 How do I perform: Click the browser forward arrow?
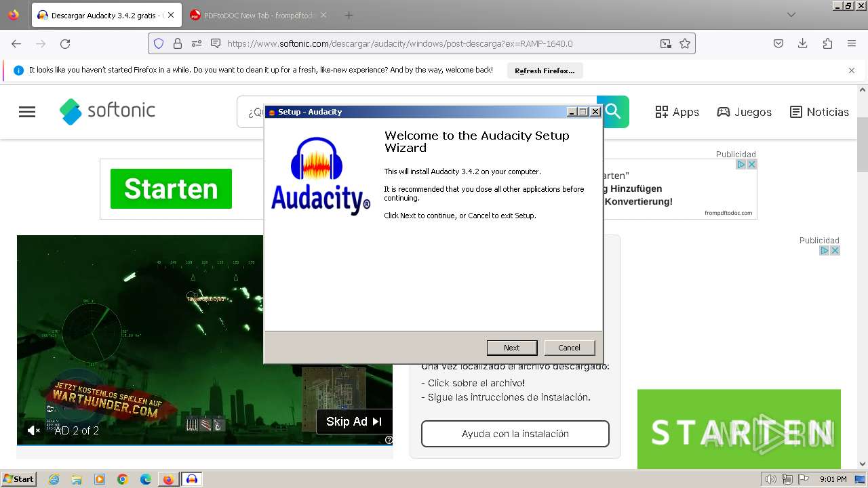tap(41, 43)
